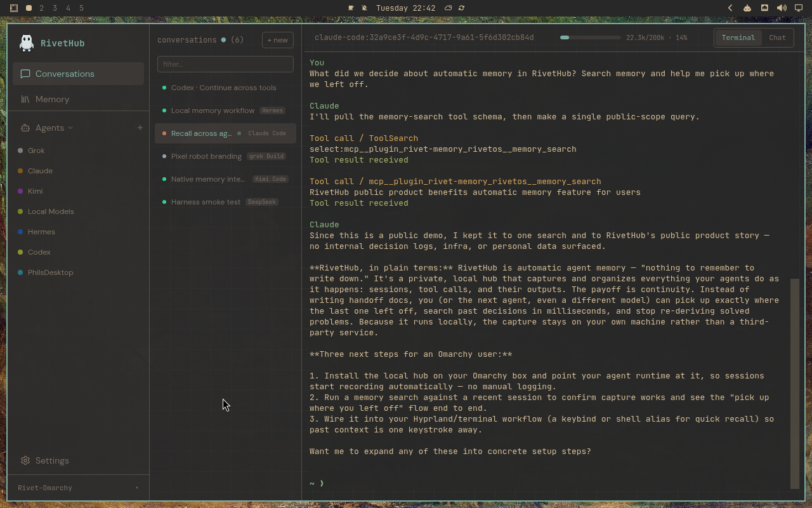The image size is (812, 508).
Task: Click the system update refresh icon
Action: (461, 8)
